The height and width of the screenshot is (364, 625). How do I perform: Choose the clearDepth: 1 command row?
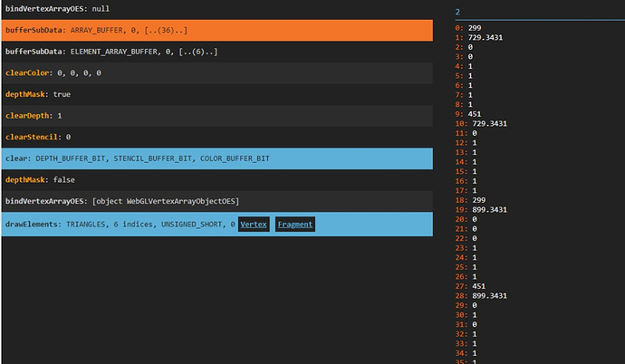click(216, 115)
